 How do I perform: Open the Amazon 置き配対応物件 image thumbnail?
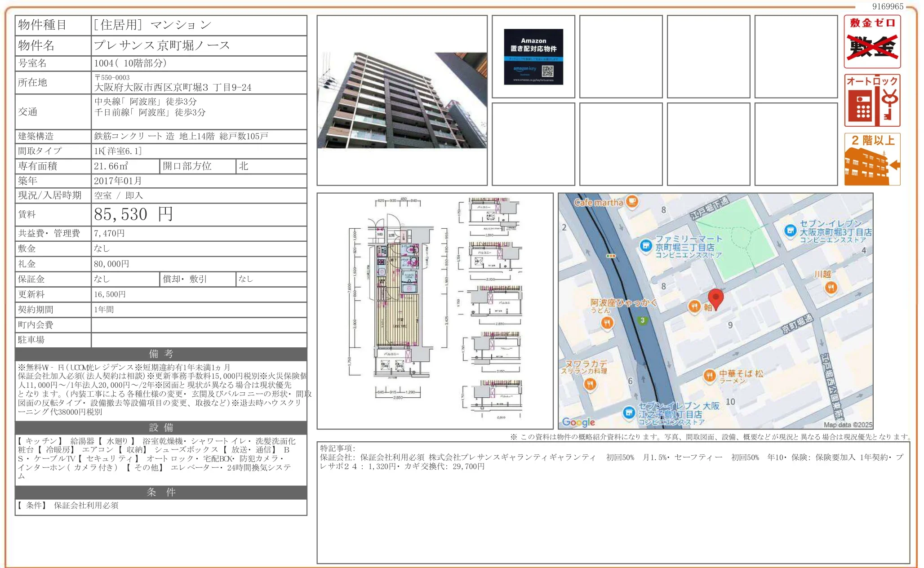[x=533, y=57]
